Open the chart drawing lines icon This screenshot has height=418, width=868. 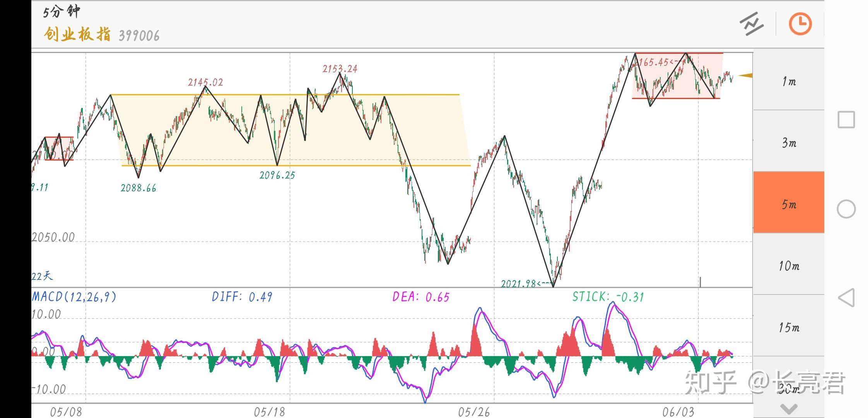click(x=751, y=24)
